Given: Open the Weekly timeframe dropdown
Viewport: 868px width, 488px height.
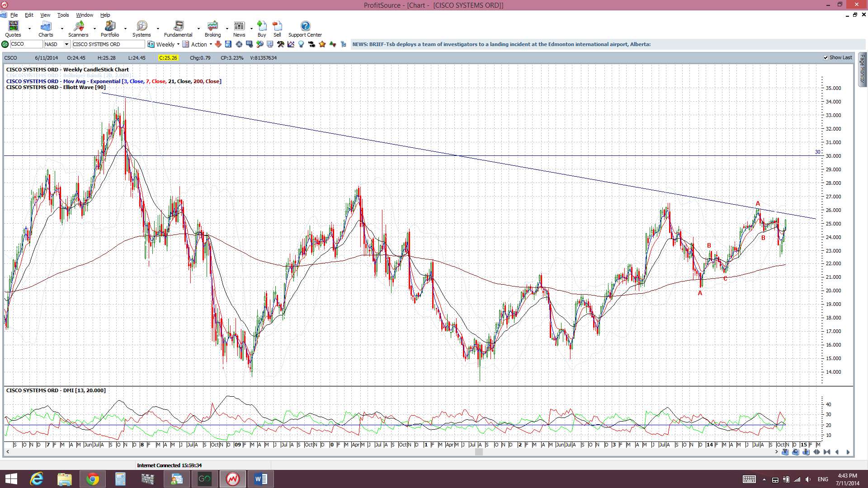Looking at the screenshot, I should (x=178, y=44).
